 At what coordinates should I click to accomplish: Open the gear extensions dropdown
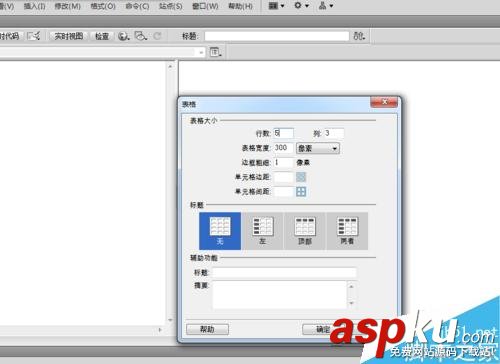pyautogui.click(x=301, y=6)
